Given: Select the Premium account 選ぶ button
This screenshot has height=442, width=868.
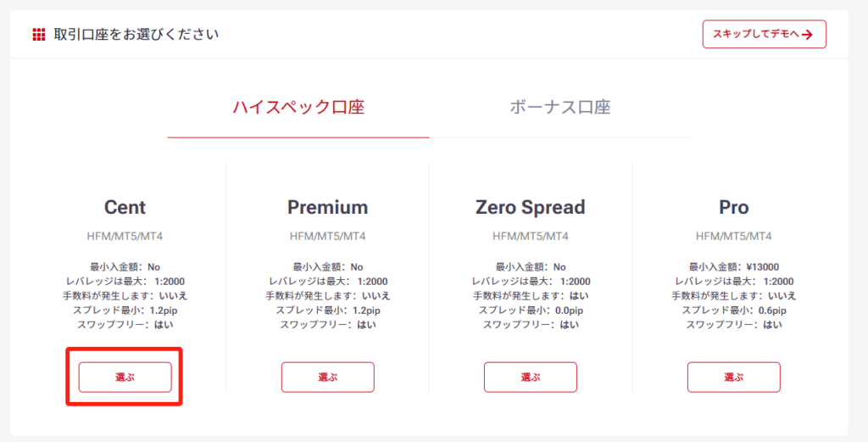Looking at the screenshot, I should pos(327,377).
